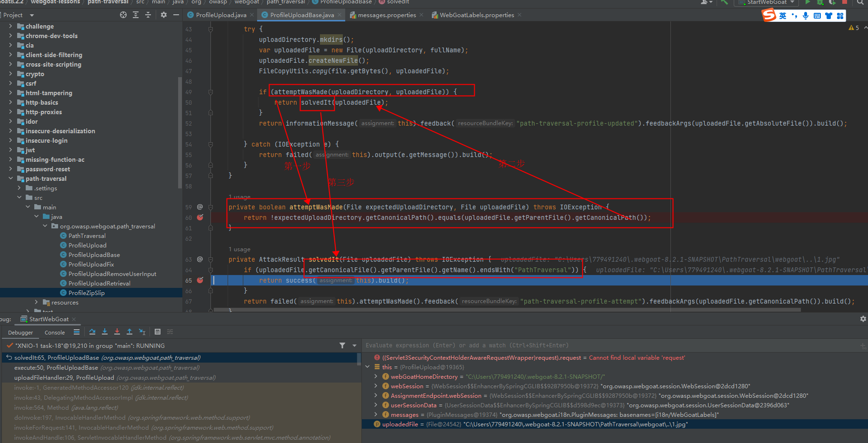
Task: Click Collapse All in Project panel
Action: (x=148, y=15)
